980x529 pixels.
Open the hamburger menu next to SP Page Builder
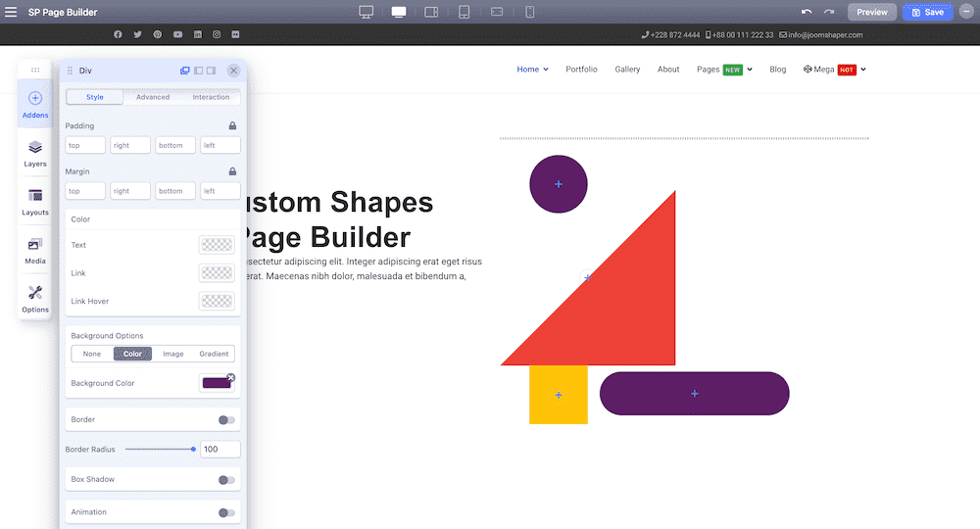[x=11, y=12]
